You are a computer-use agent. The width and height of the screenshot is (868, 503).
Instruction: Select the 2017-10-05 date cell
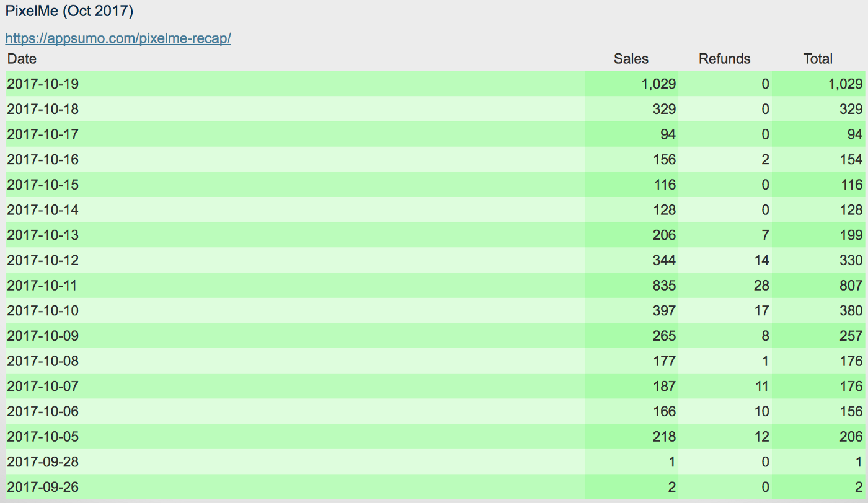(x=295, y=436)
